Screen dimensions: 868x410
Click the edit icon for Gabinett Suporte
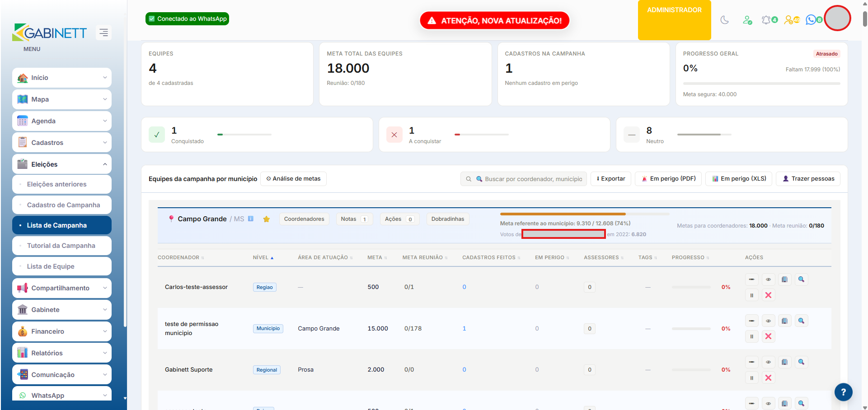[x=752, y=362]
